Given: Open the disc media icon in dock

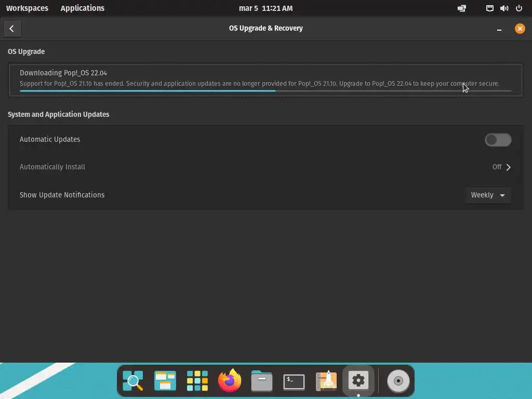Looking at the screenshot, I should coord(398,381).
